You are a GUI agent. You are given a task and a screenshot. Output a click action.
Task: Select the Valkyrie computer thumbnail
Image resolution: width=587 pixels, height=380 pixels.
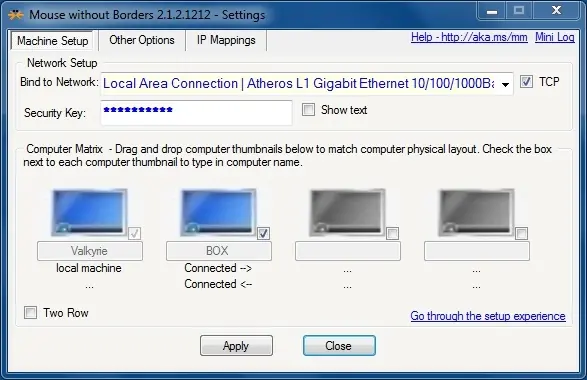pyautogui.click(x=89, y=213)
